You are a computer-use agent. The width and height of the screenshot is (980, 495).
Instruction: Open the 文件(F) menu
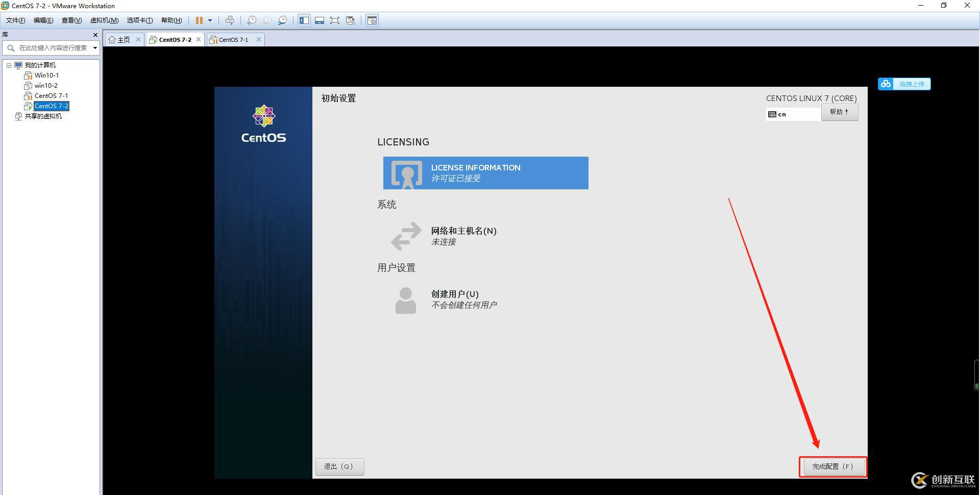pyautogui.click(x=15, y=20)
